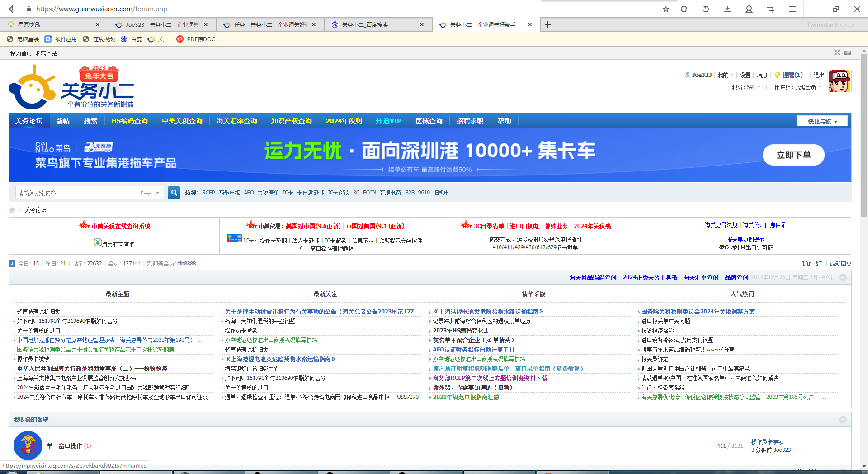This screenshot has height=474, width=868.
Task: Click the 立即下单 banner button
Action: 793,155
